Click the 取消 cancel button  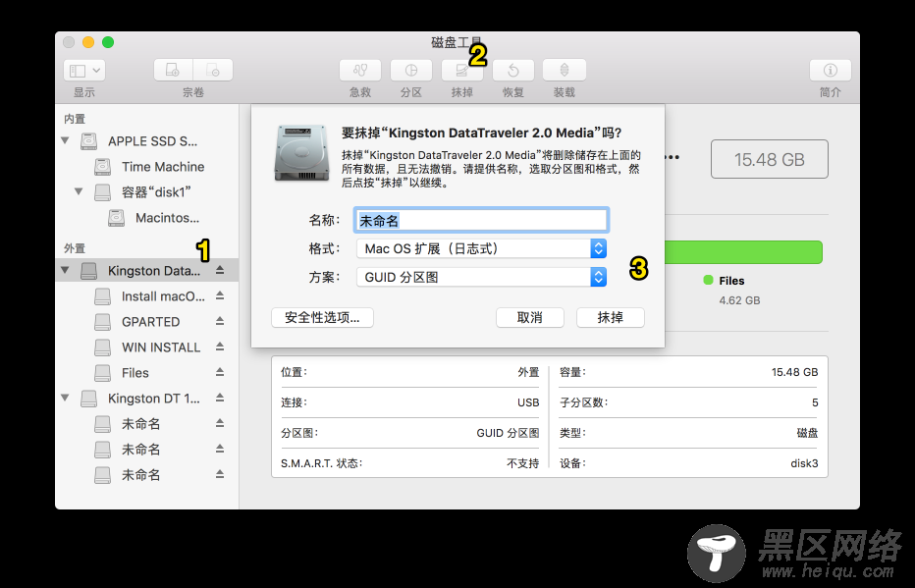(530, 318)
